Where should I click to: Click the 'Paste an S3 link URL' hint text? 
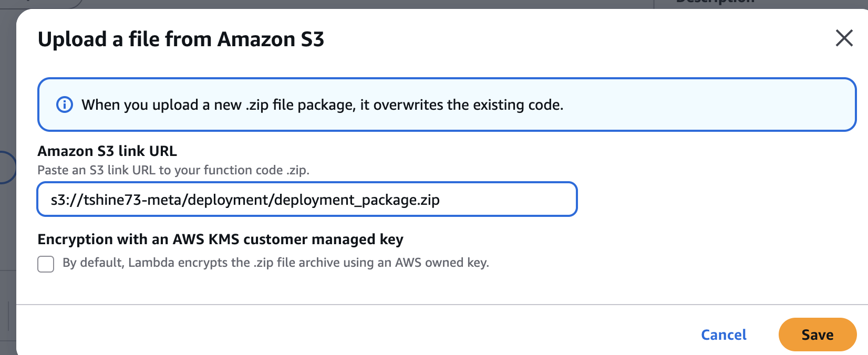pyautogui.click(x=173, y=170)
